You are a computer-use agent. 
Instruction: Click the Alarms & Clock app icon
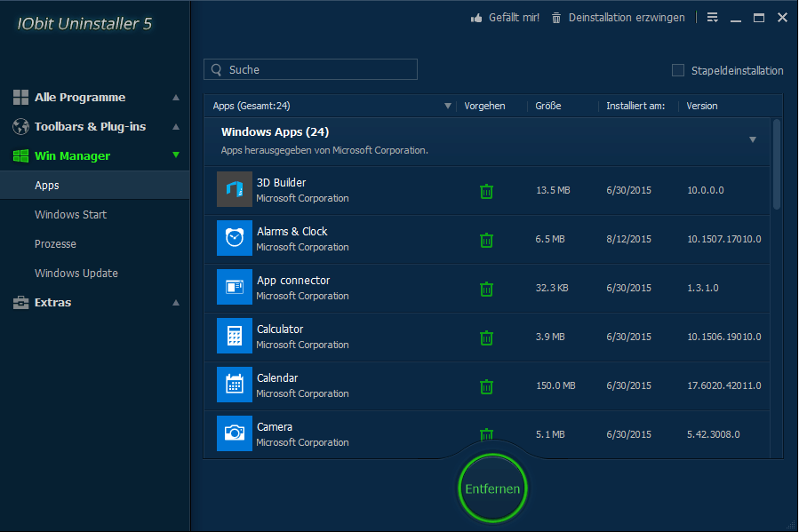(x=235, y=238)
